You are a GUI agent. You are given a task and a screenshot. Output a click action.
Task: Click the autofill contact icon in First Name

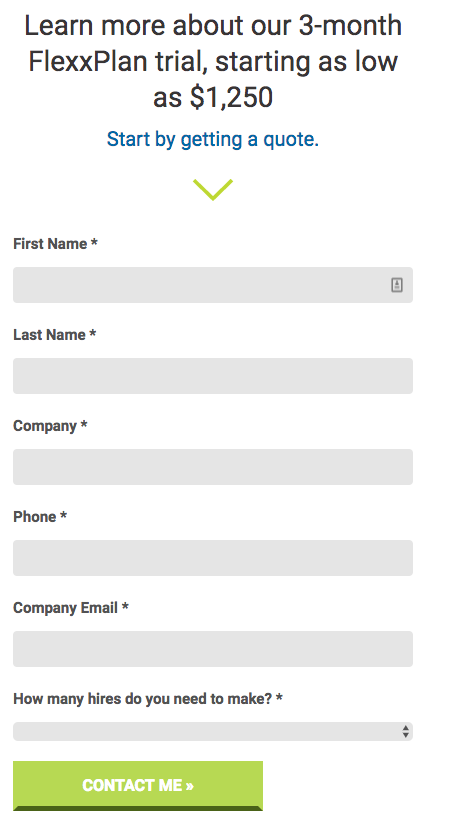tap(397, 285)
